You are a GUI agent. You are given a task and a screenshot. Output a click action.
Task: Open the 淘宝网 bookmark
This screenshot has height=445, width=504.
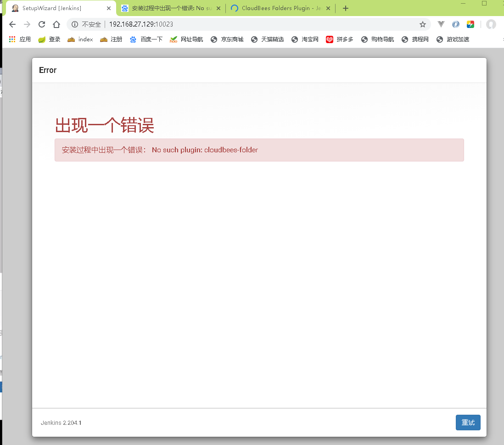tap(305, 39)
